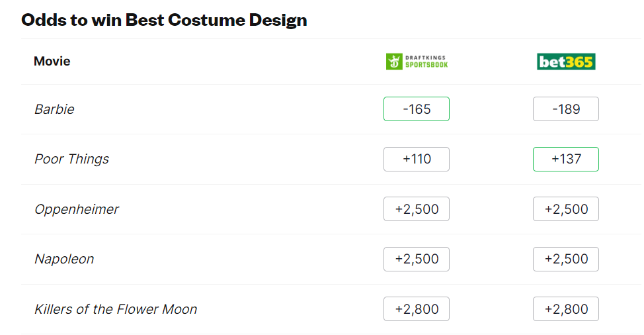Select Barbie -165 DraftKings odds
The height and width of the screenshot is (335, 644).
pyautogui.click(x=417, y=109)
